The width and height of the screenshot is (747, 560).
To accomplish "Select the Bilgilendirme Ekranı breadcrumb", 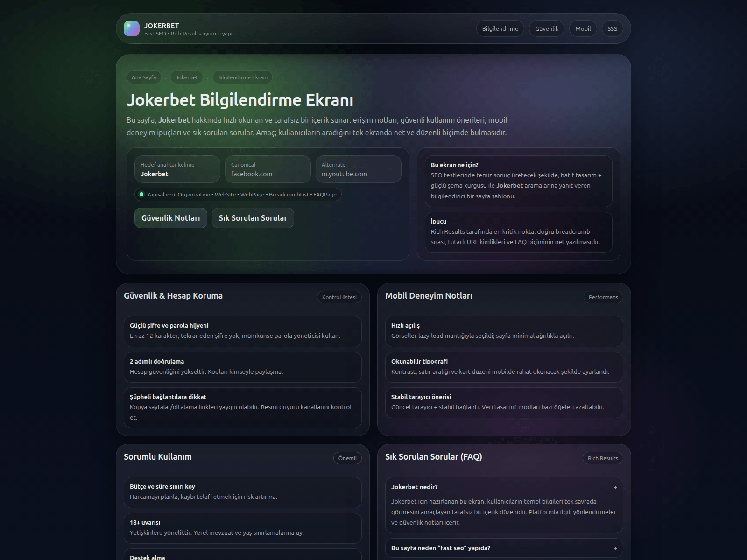I will (x=242, y=77).
